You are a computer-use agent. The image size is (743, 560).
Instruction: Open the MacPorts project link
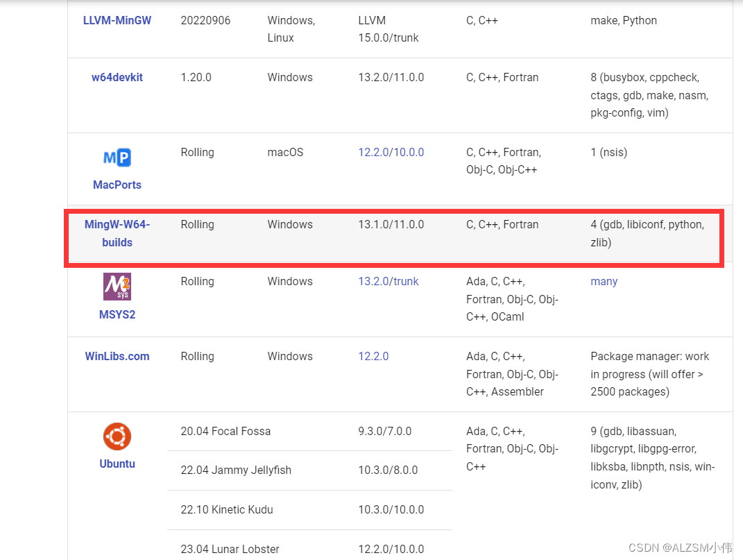click(x=117, y=185)
